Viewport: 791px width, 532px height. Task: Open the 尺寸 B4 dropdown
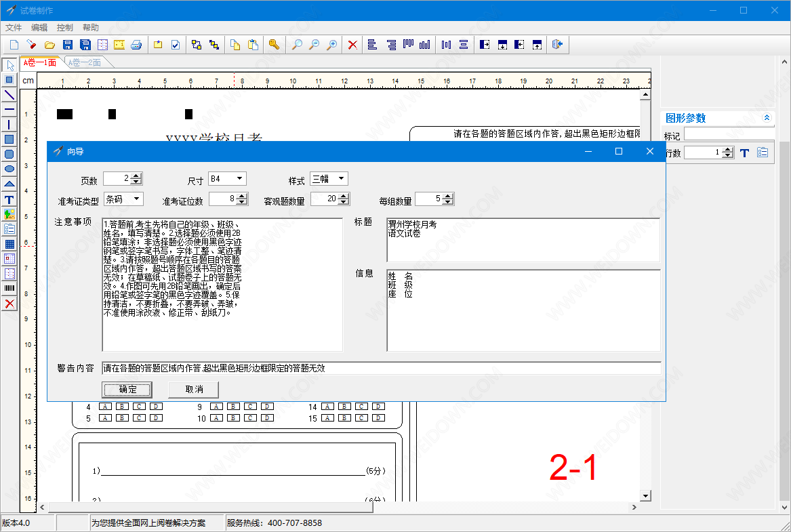click(x=240, y=178)
